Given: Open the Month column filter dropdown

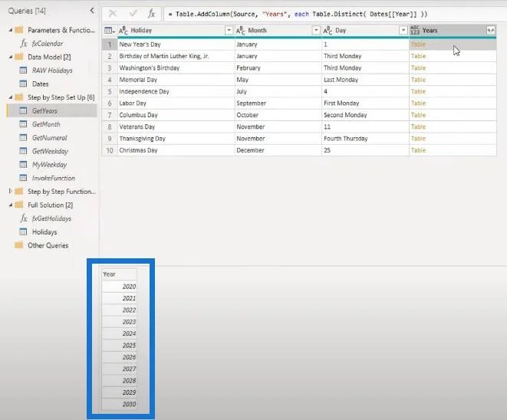Looking at the screenshot, I should [316, 31].
